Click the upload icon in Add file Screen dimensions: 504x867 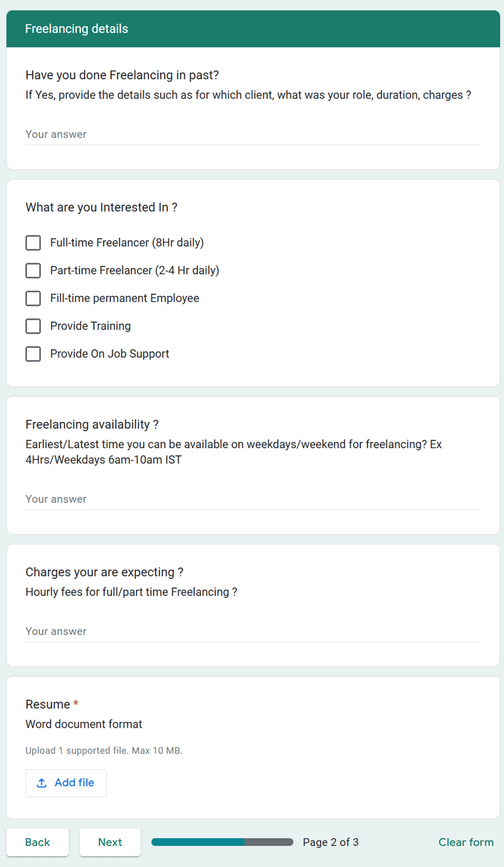coord(41,783)
